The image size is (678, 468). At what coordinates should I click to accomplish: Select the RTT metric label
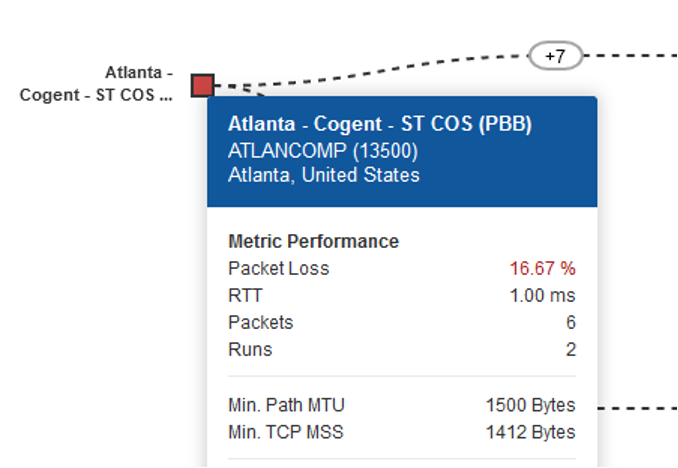coord(245,296)
